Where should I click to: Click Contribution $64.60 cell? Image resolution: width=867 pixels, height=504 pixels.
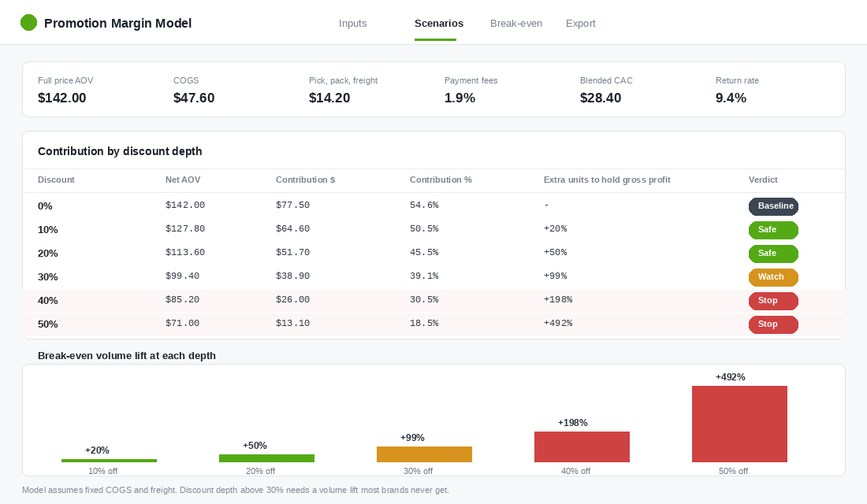click(292, 229)
